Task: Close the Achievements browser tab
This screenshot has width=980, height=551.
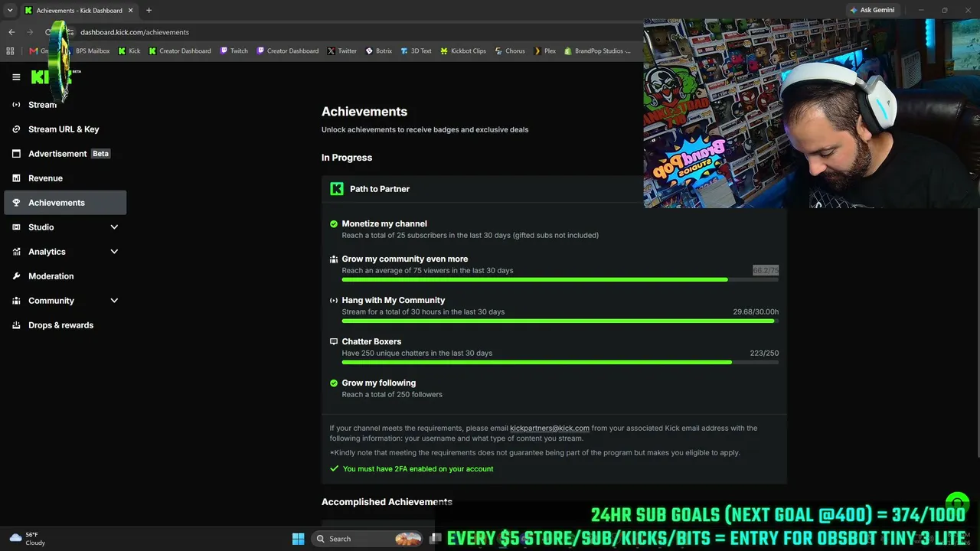Action: 131,11
